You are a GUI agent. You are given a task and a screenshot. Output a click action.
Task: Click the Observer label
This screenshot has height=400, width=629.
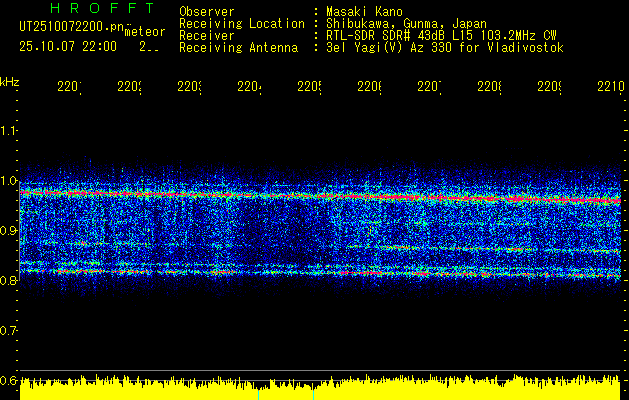(x=207, y=12)
